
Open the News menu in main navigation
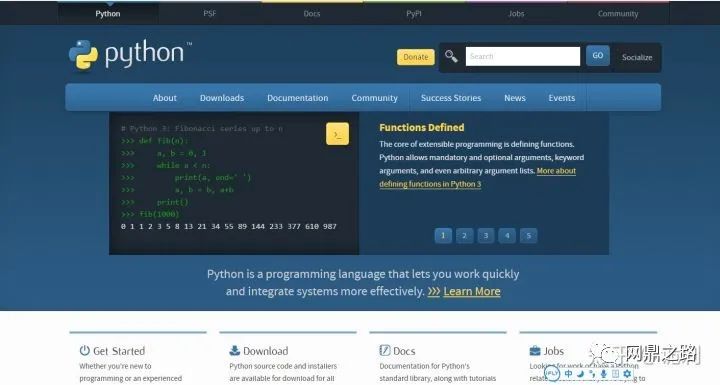[515, 98]
